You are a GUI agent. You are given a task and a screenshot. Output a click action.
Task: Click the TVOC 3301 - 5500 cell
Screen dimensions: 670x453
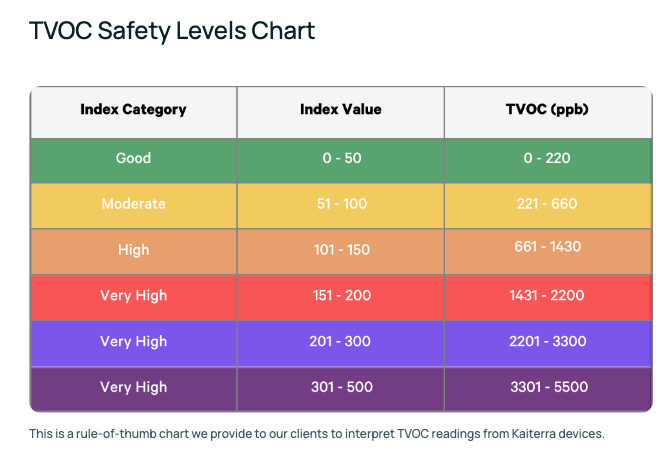(548, 389)
